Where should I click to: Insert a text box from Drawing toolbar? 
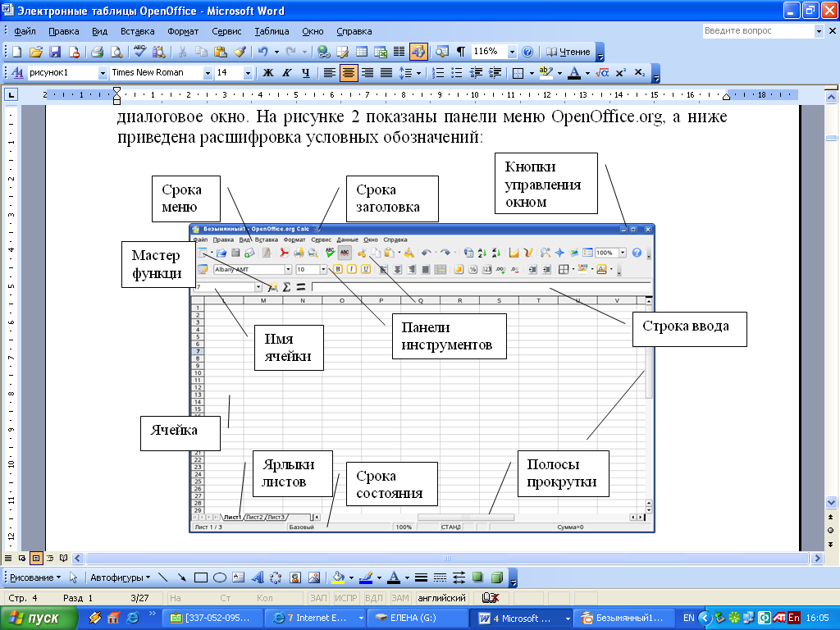239,577
